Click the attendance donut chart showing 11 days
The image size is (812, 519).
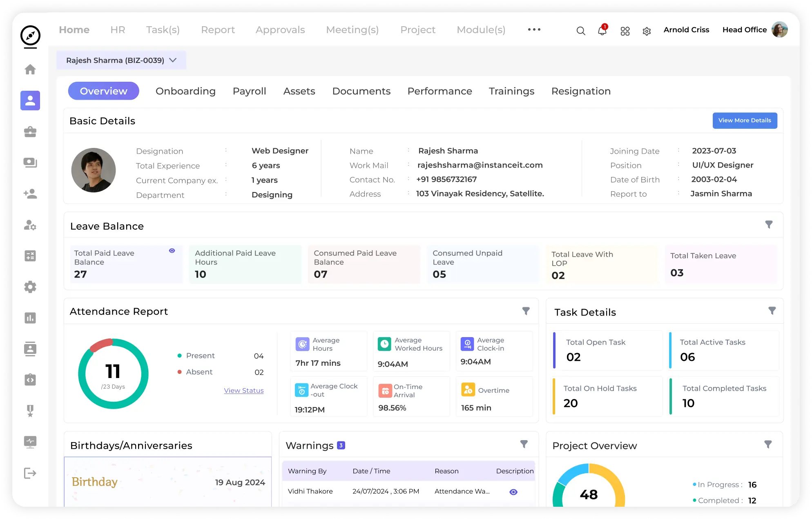coord(113,373)
